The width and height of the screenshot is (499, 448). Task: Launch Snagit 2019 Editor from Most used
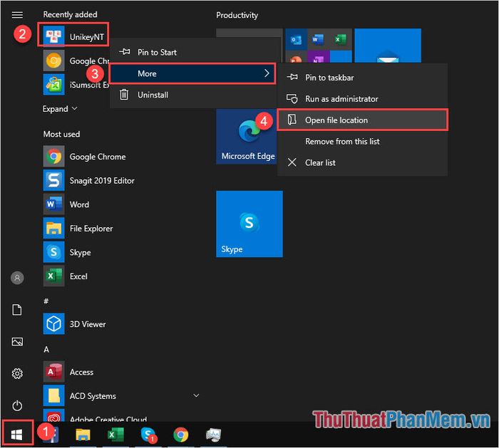click(101, 181)
